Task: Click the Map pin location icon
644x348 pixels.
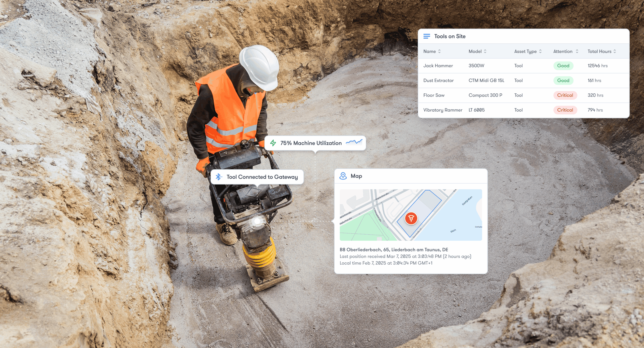Action: [343, 176]
